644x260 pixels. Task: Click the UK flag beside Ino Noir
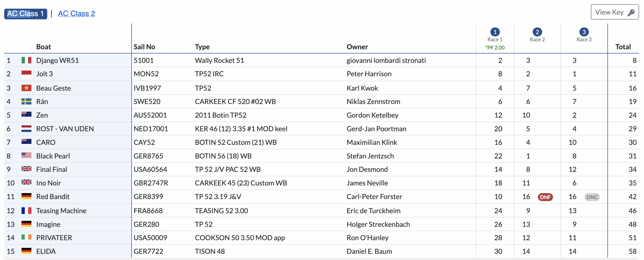[x=26, y=182]
